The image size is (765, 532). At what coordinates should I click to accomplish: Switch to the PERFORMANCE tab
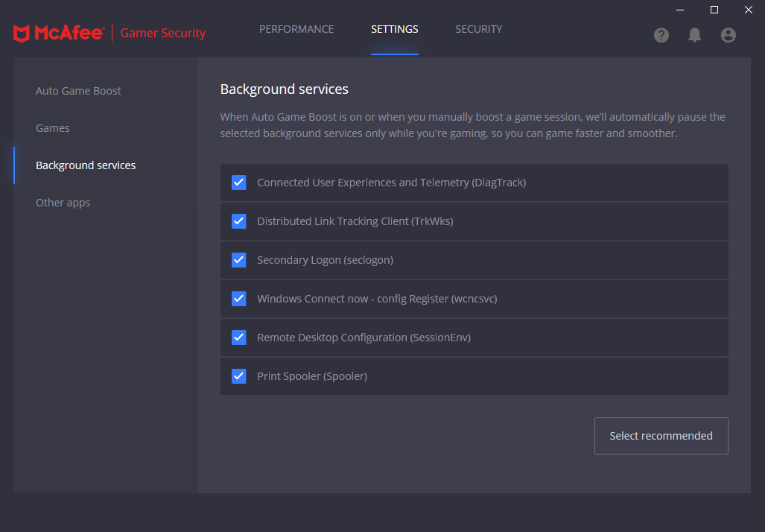296,30
